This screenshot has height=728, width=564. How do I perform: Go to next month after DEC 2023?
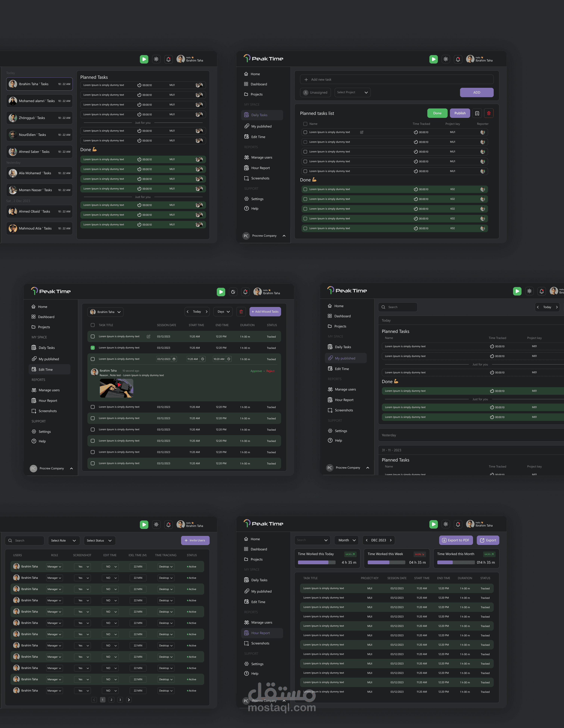391,540
